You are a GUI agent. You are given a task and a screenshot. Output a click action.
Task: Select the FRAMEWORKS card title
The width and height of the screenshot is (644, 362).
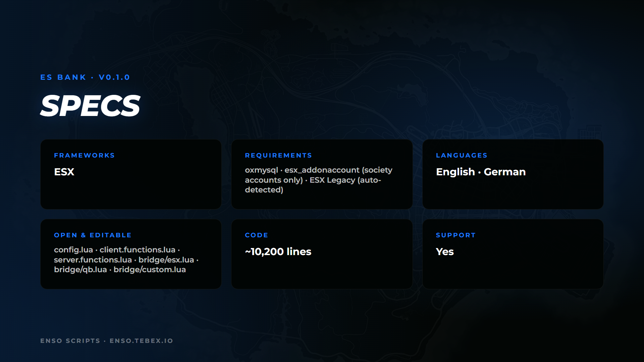tap(84, 156)
